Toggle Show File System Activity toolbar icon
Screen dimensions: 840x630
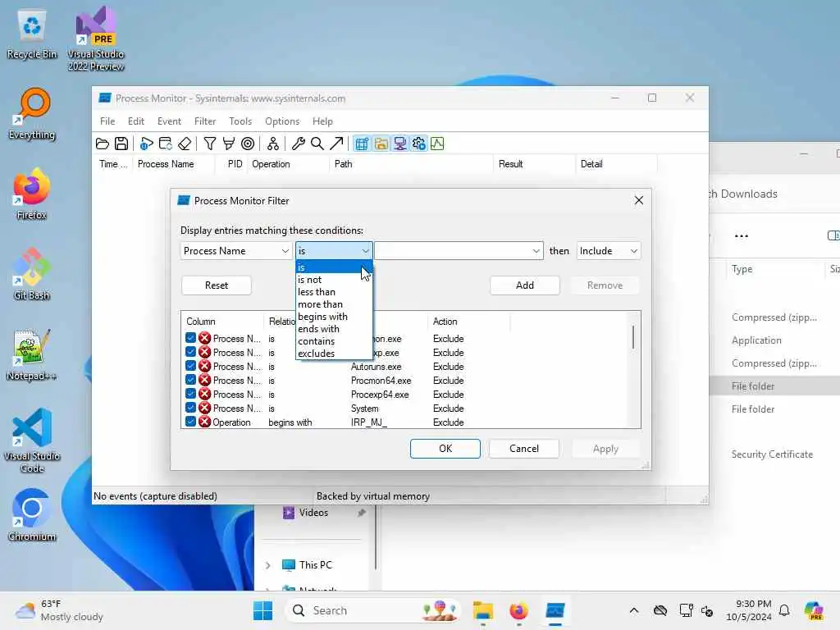pos(381,144)
